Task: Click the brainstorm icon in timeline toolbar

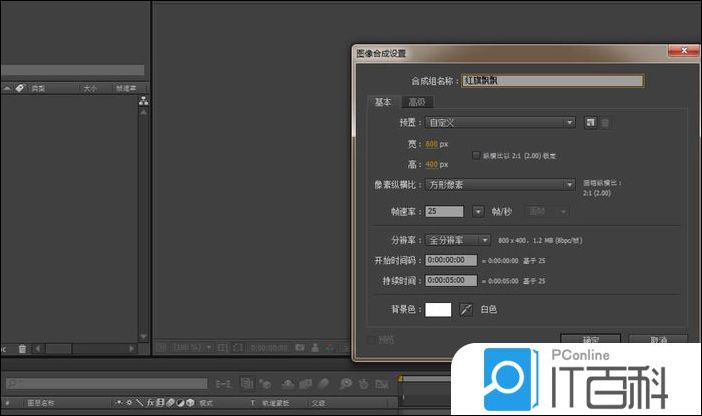Action: [345, 384]
